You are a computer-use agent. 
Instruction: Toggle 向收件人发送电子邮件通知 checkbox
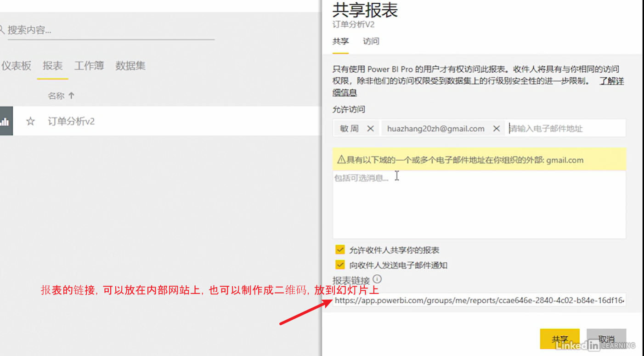[x=340, y=265]
